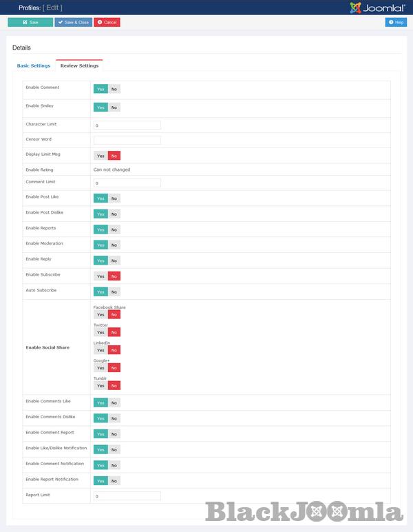Image resolution: width=413 pixels, height=532 pixels.
Task: Turn on Facebook Share with Yes
Action: click(100, 315)
